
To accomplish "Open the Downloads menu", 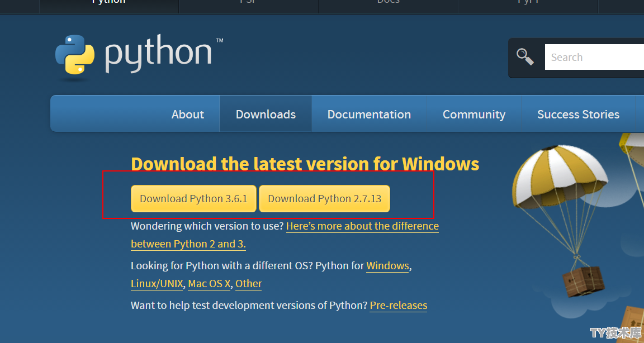I will click(x=266, y=114).
